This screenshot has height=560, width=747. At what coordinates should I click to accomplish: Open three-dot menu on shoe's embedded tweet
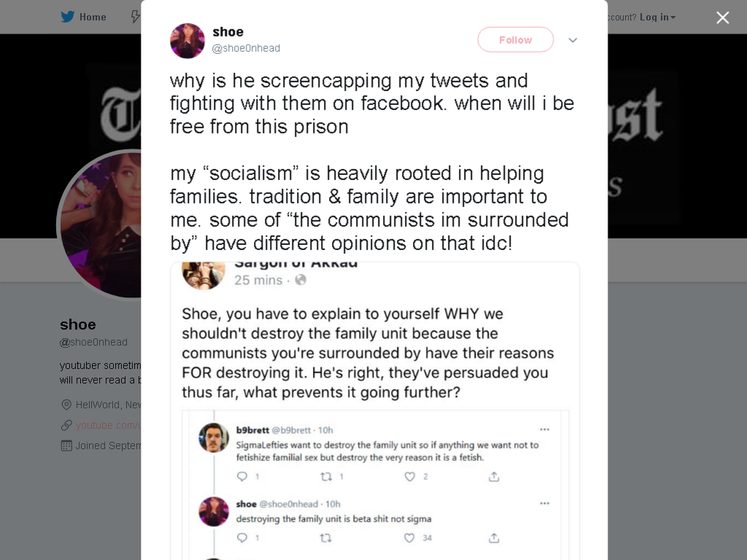coord(544,503)
